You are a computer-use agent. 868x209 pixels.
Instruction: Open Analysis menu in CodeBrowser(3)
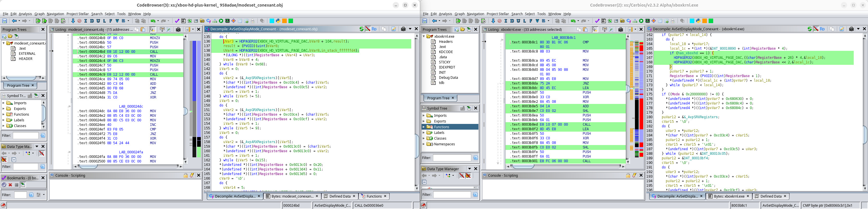tap(25, 14)
